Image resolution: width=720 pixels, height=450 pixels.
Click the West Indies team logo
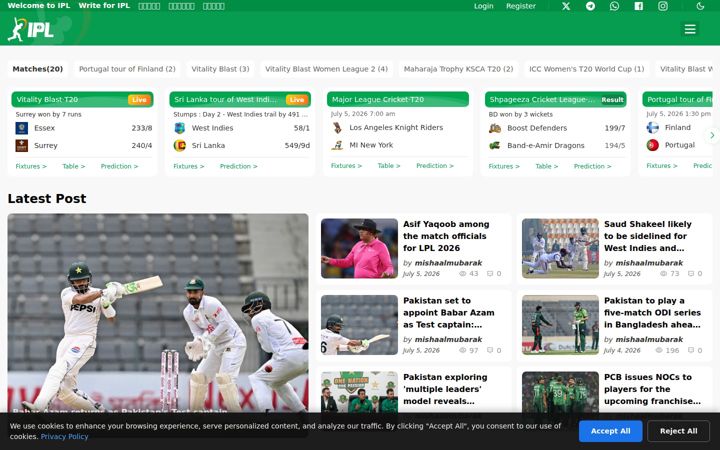pyautogui.click(x=180, y=128)
